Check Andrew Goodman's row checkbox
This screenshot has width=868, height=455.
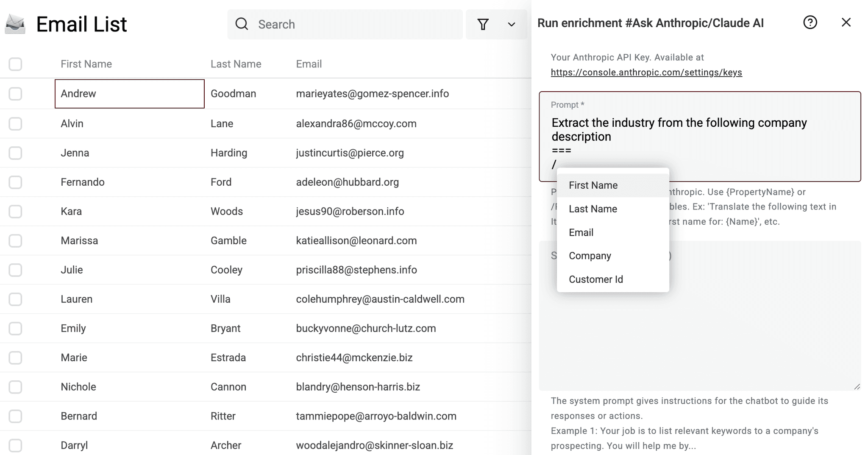pos(16,93)
